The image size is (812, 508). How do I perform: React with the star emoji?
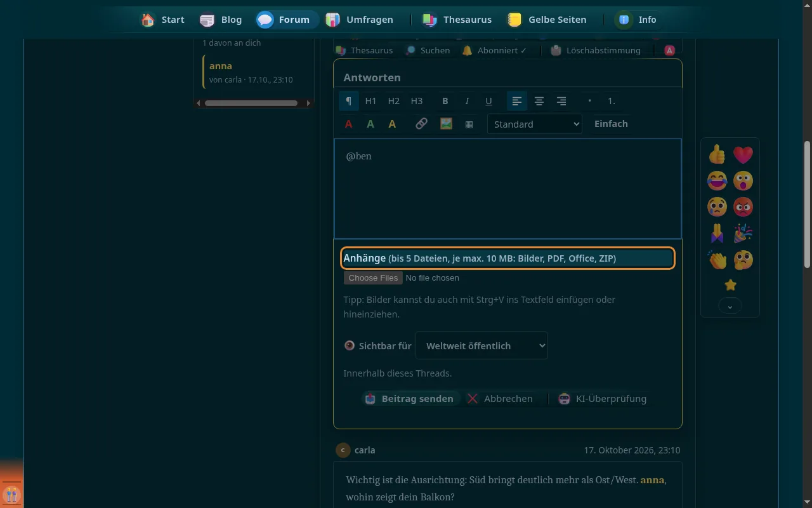click(x=730, y=285)
